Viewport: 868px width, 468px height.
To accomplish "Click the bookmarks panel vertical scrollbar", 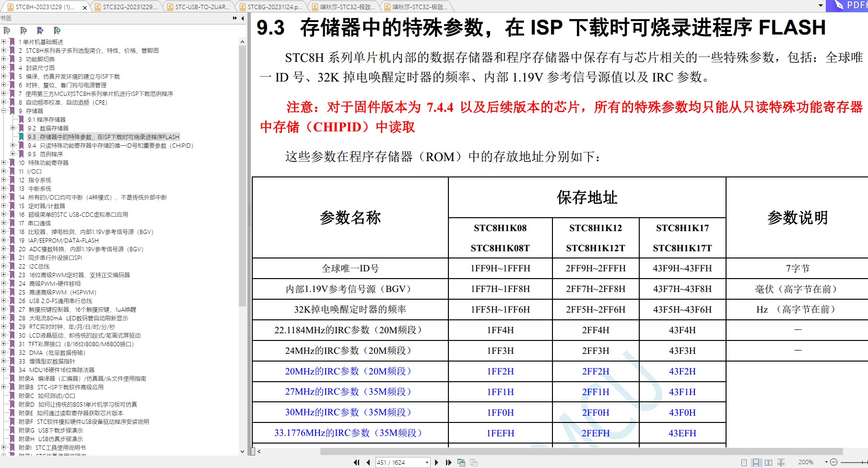I will click(242, 175).
